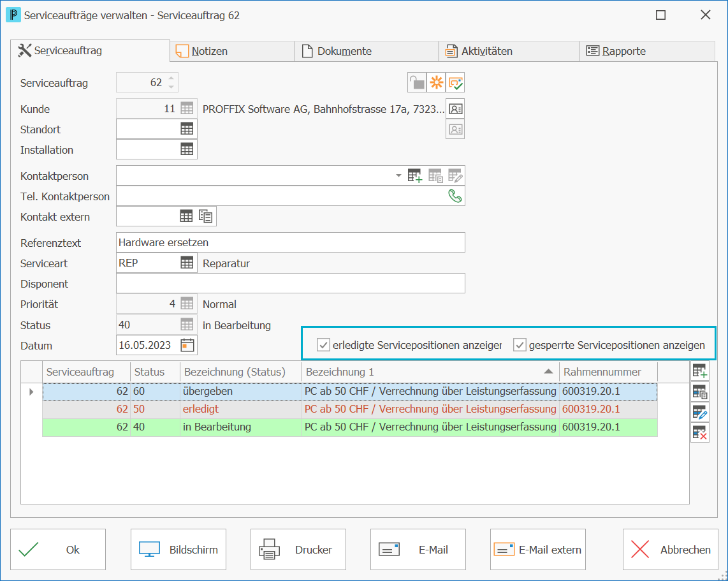
Task: Sort by the Bezeichnung 1 column header
Action: tap(430, 372)
